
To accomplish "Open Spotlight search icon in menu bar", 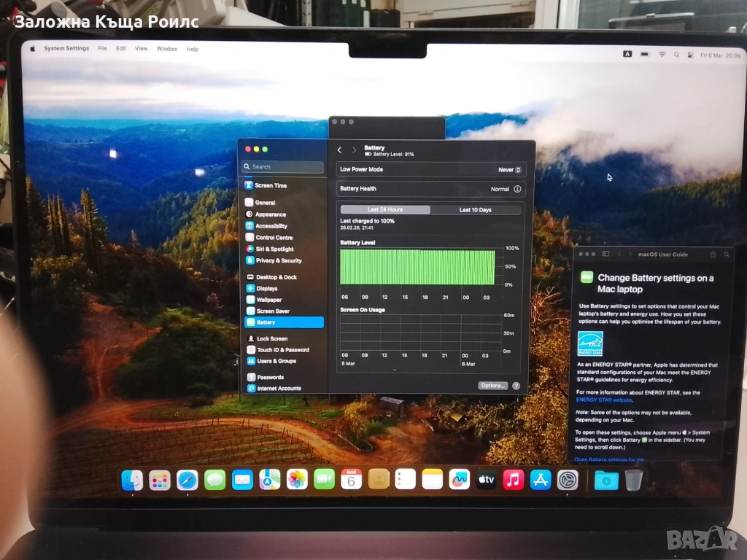I will point(676,55).
